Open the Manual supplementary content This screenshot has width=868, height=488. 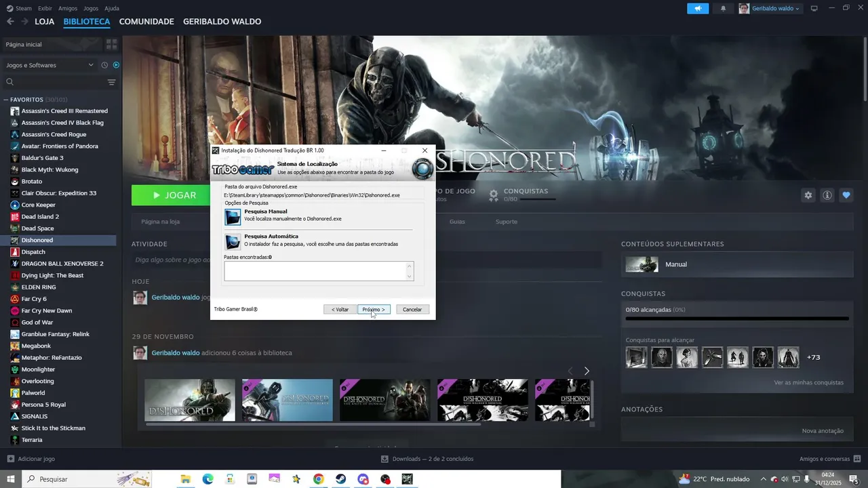pos(737,264)
